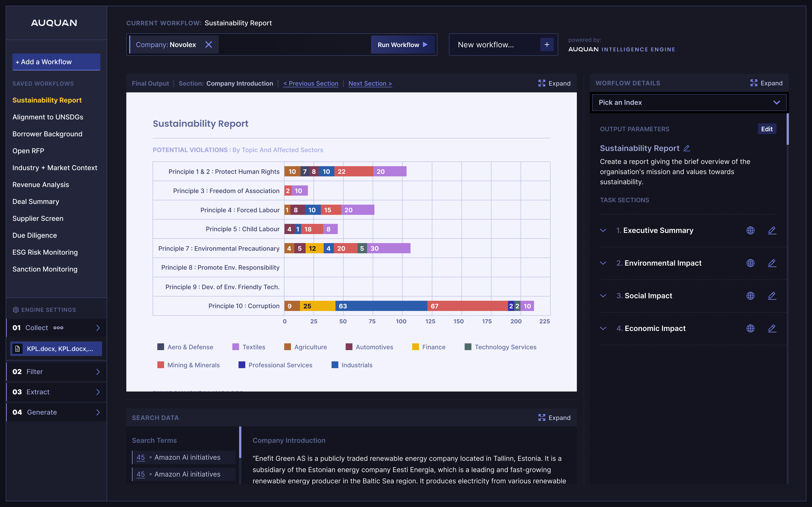Click the globe icon next to Social Impact

pyautogui.click(x=750, y=295)
